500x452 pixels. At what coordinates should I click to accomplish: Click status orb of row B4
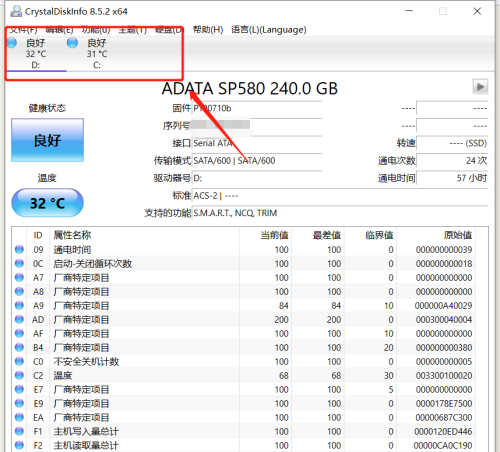(19, 347)
